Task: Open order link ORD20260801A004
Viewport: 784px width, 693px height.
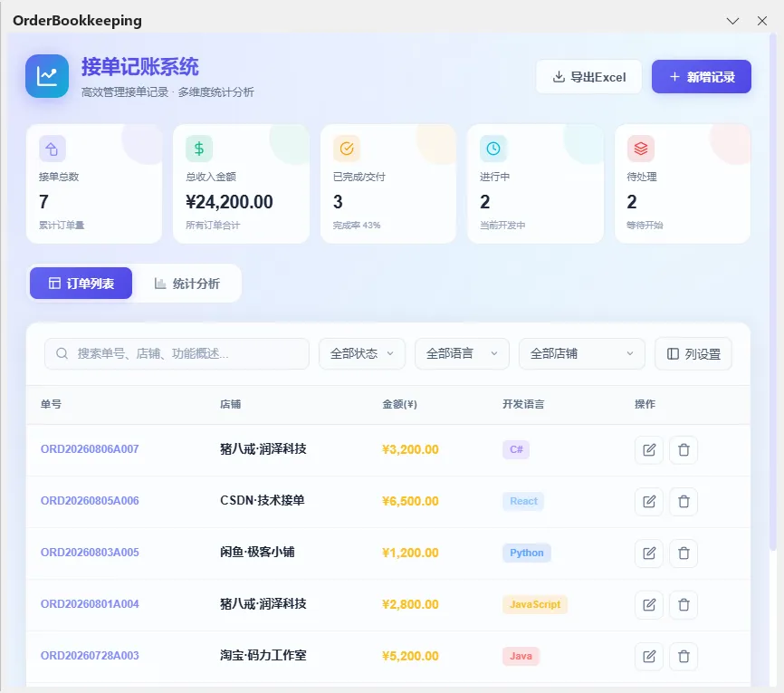Action: 90,604
